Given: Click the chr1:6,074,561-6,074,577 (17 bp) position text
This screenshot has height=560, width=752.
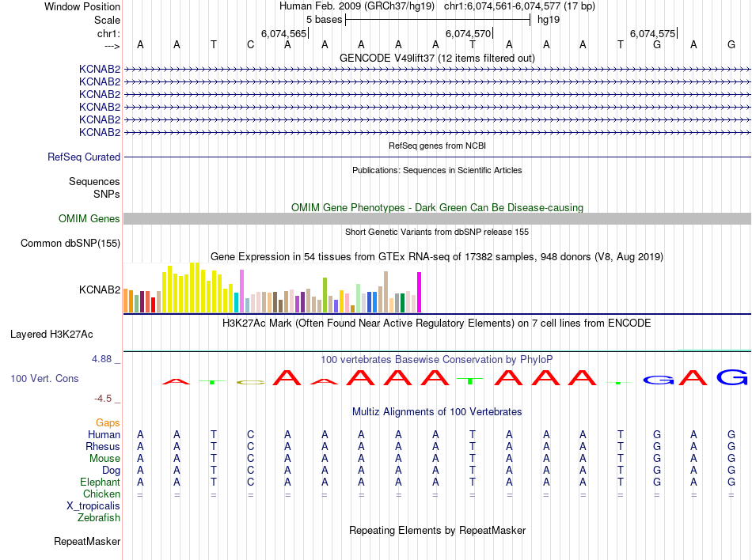Looking at the screenshot, I should point(519,6).
